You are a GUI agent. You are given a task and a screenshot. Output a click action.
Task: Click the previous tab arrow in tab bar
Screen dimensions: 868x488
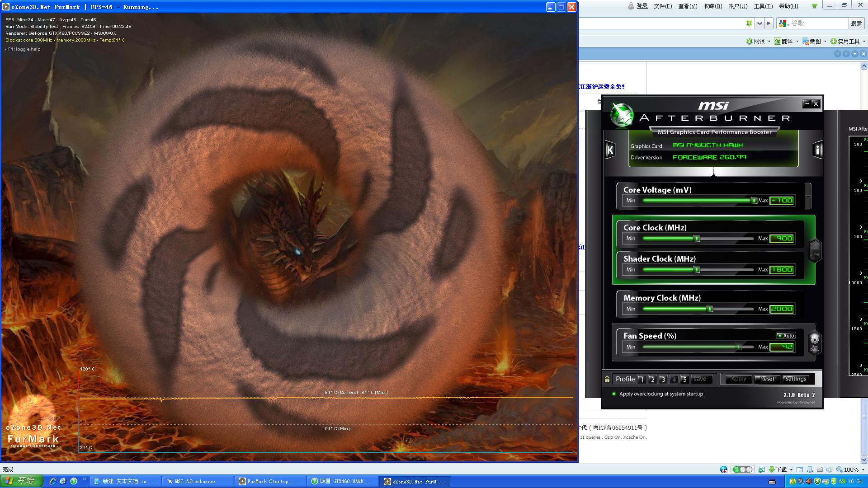837,54
